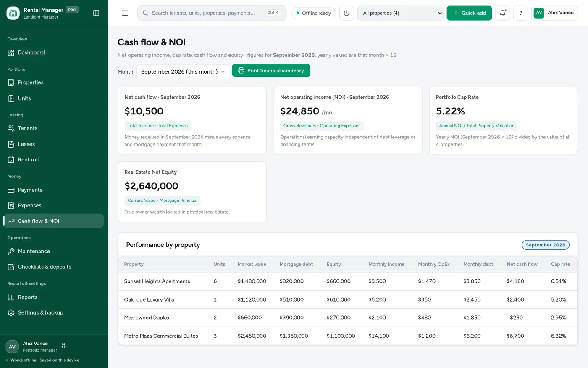Open the Alex Vance profile button in header
Screen dimensions: 588x368
click(554, 13)
